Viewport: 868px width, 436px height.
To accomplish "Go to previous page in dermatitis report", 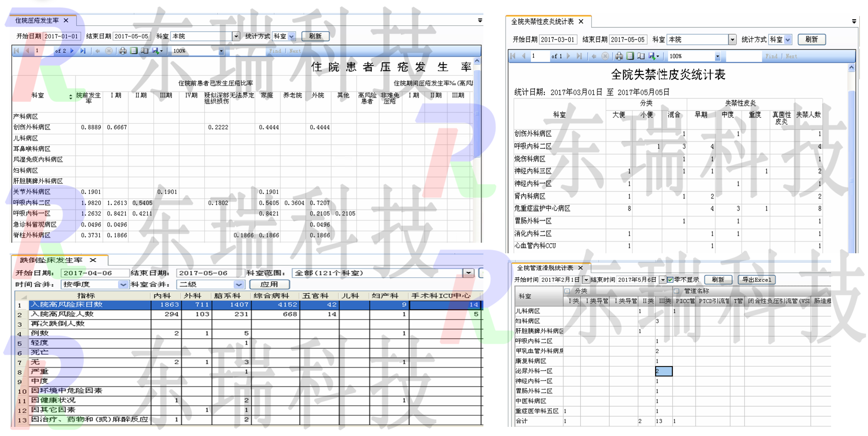I will click(524, 56).
